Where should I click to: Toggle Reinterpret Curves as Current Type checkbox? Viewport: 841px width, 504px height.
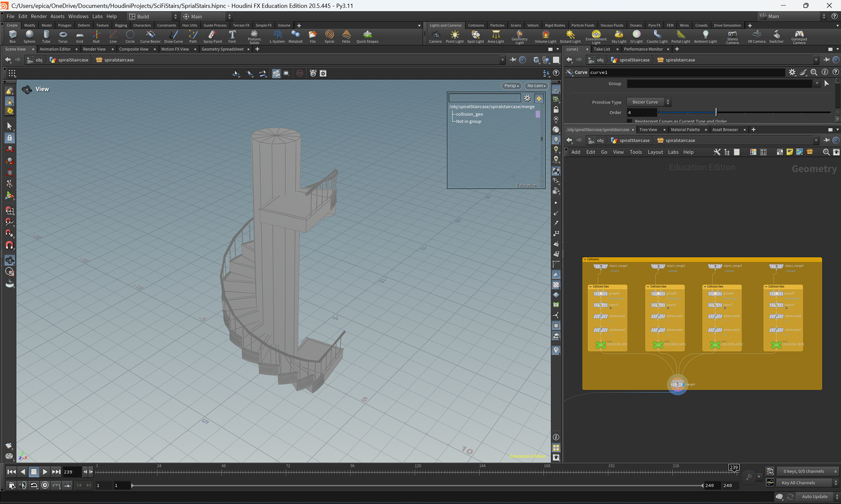(x=629, y=121)
